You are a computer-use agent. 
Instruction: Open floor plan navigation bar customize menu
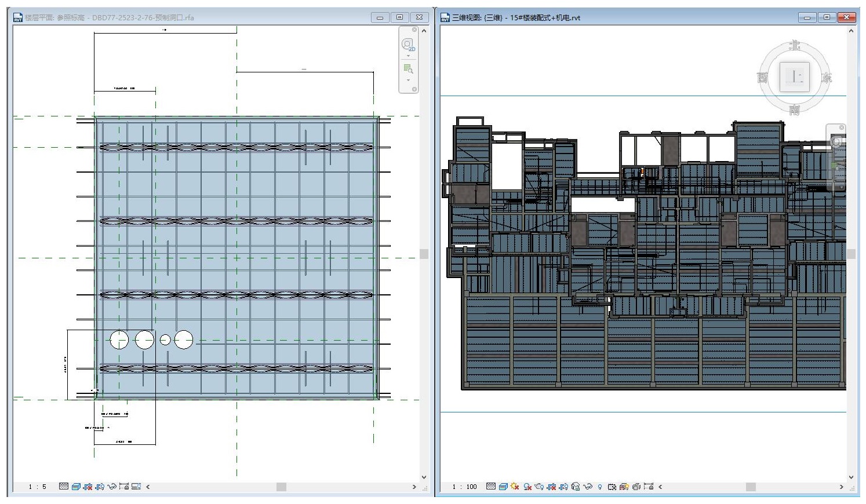414,89
